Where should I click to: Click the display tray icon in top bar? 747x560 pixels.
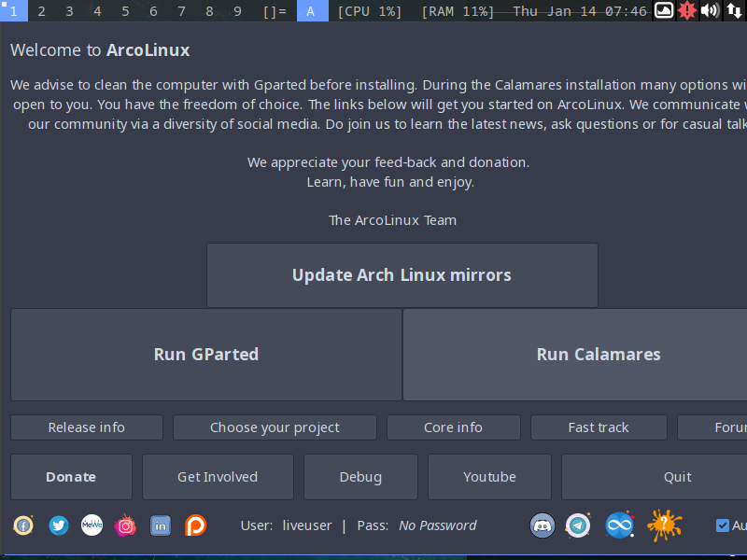pyautogui.click(x=664, y=10)
